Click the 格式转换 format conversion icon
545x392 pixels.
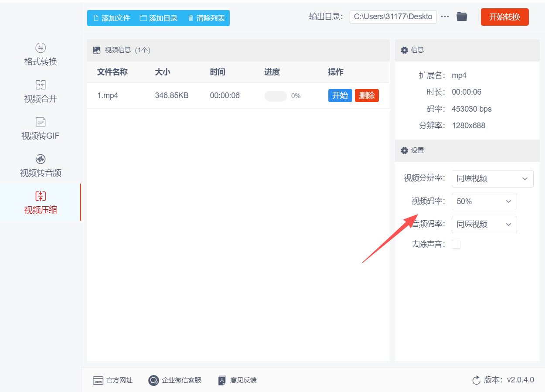coord(41,48)
